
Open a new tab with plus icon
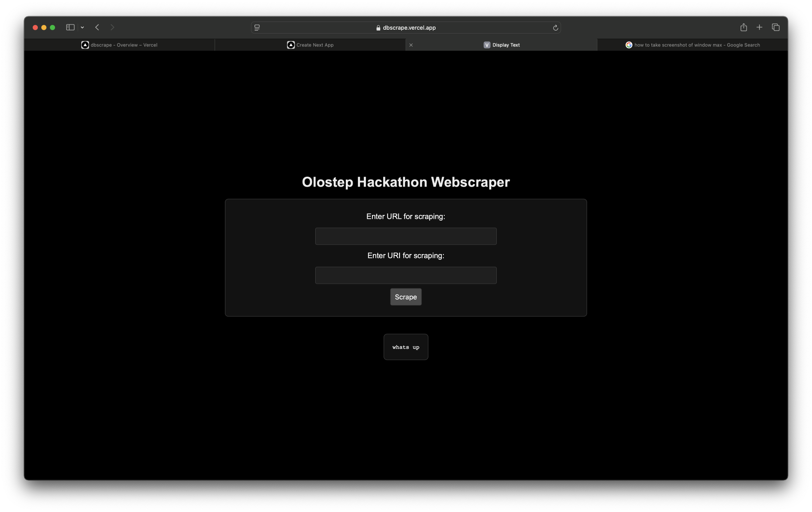[x=759, y=28]
